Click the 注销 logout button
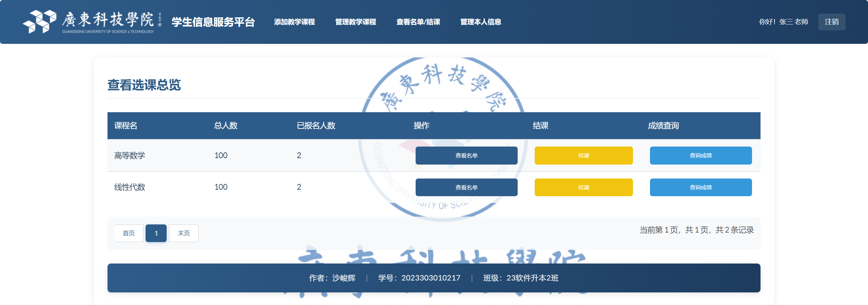Viewport: 868px width, 305px height. pos(831,22)
